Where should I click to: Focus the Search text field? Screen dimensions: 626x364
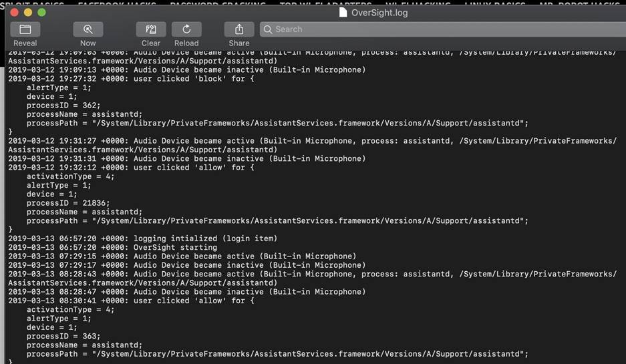441,29
